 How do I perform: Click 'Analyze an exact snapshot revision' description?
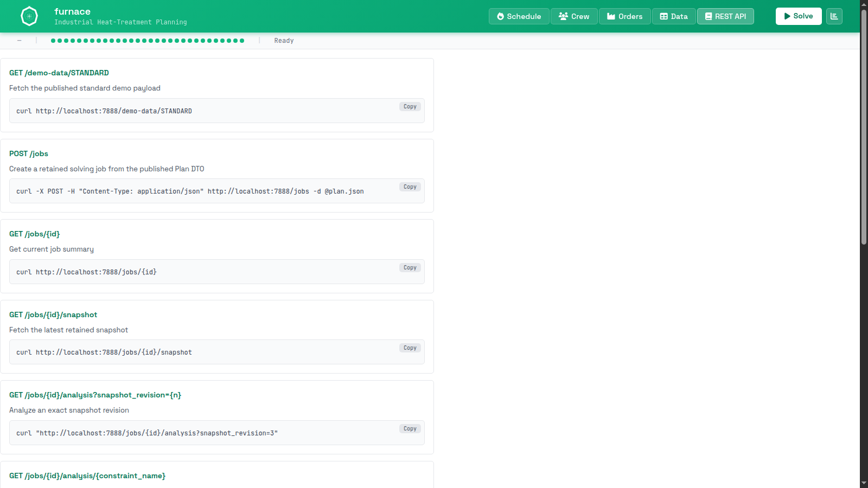click(x=69, y=410)
